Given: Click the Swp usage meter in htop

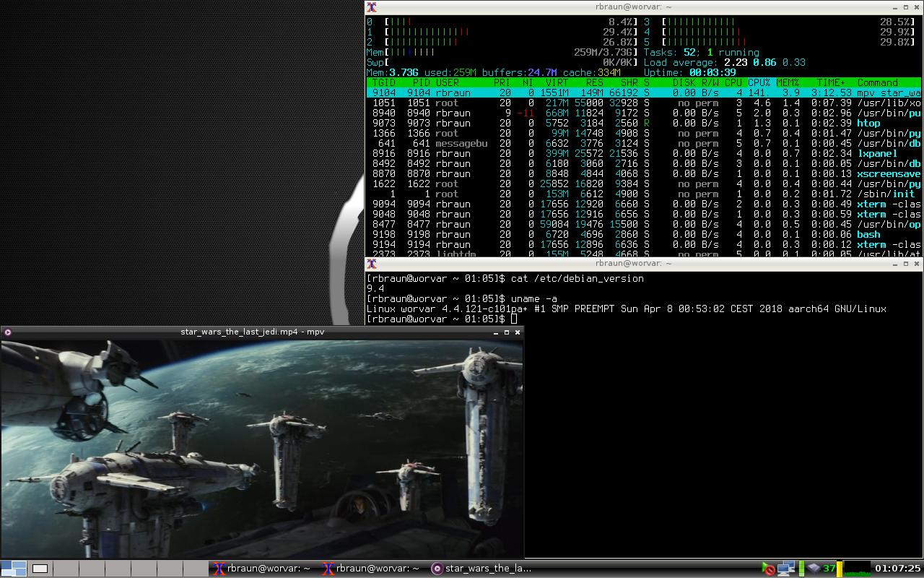Looking at the screenshot, I should tap(502, 62).
